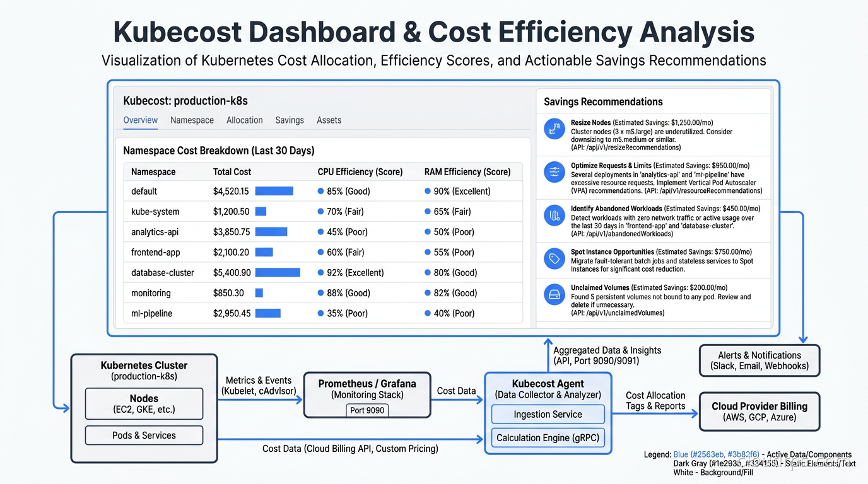Viewport: 868px width, 484px height.
Task: Click the Nodes (EC2, GKE, etc.) box
Action: 144,404
